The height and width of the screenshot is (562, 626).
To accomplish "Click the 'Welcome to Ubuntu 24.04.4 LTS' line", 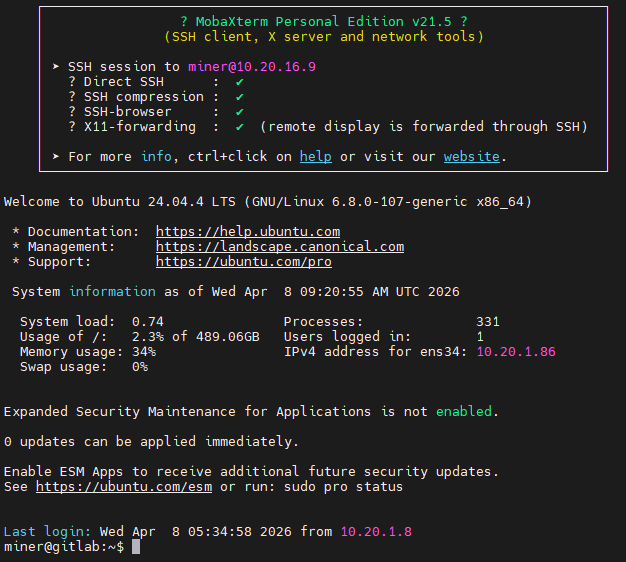I will 268,202.
